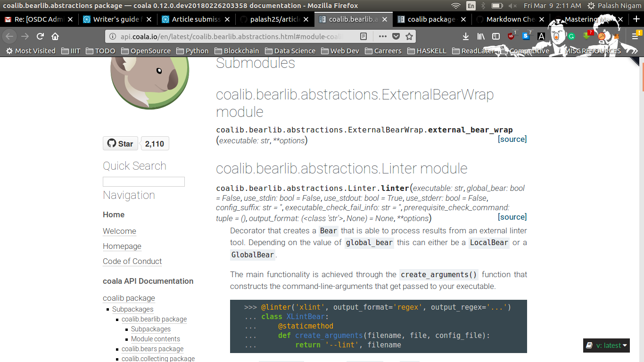Open the Video DownloadHelper extension icon
644x362 pixels.
(586, 36)
